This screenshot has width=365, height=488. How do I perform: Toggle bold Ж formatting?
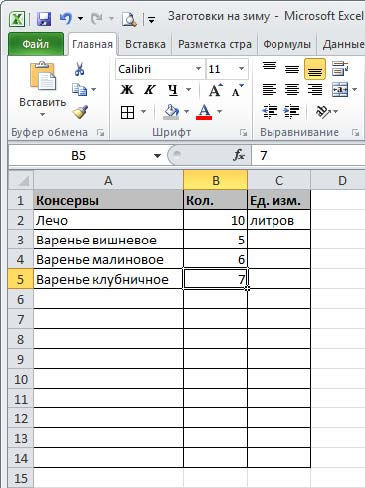[x=127, y=89]
